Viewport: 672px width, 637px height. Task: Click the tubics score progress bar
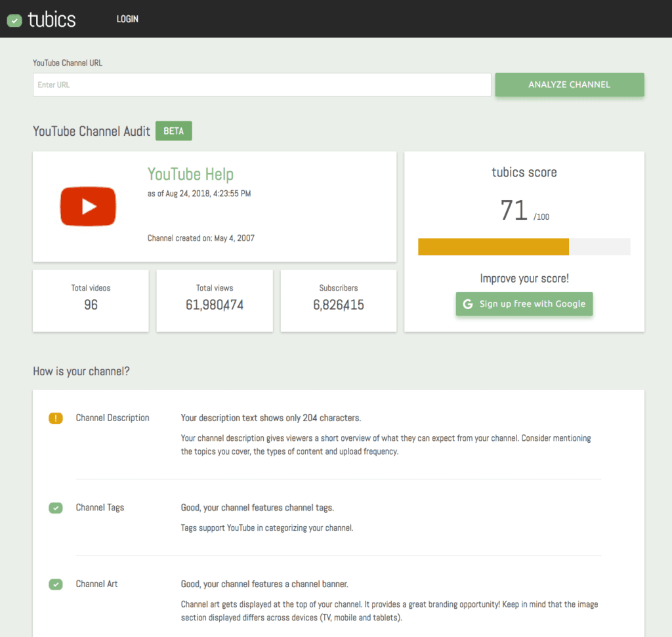(x=524, y=247)
